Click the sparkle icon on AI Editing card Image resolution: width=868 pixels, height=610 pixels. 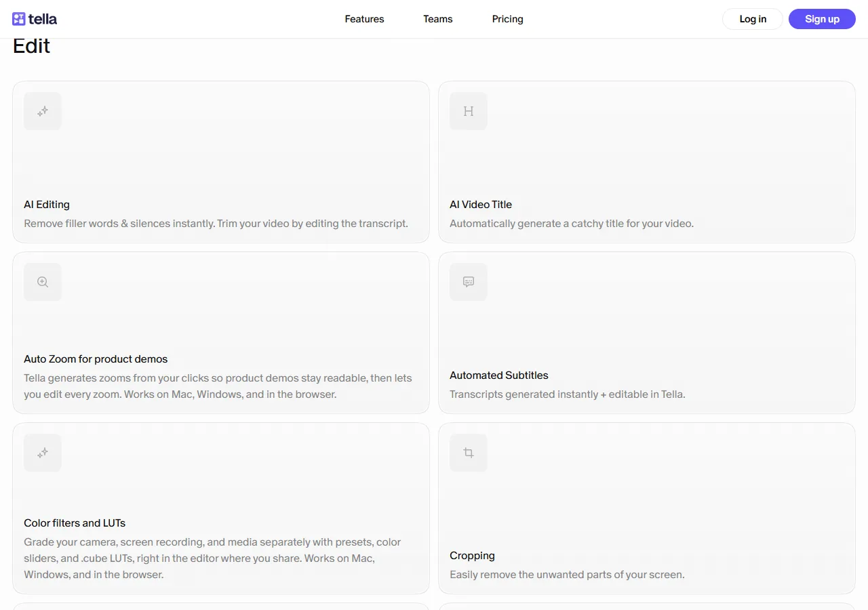[x=43, y=111]
